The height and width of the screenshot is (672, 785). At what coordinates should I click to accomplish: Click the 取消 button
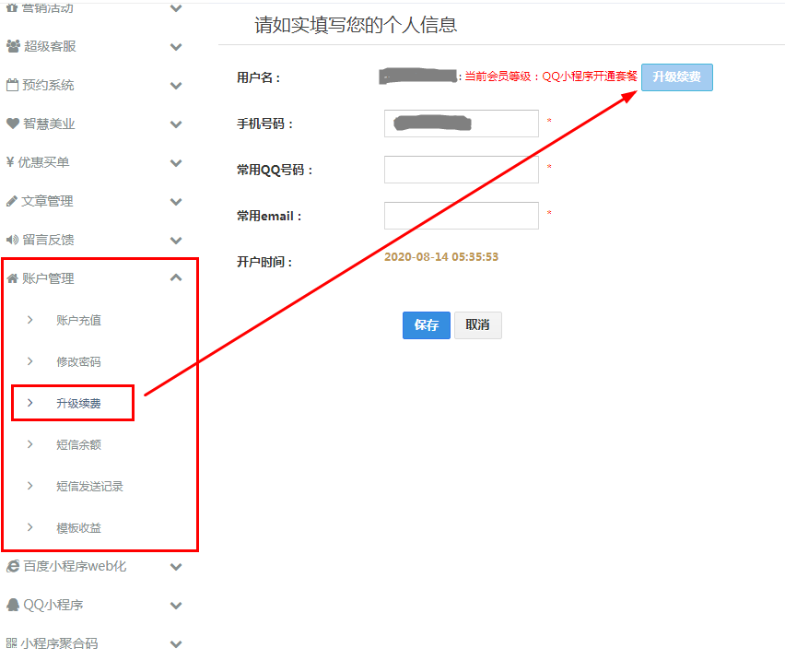[x=477, y=325]
